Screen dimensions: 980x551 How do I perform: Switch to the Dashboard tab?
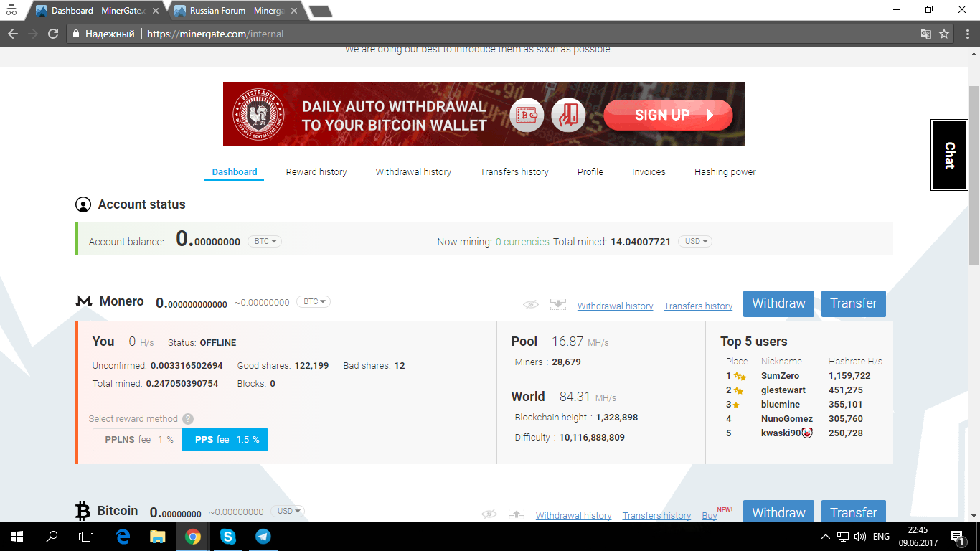[235, 172]
